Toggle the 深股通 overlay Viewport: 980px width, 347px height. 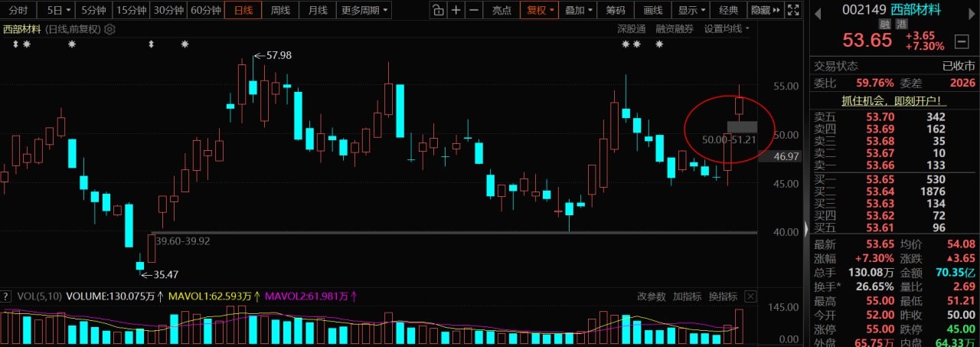632,29
